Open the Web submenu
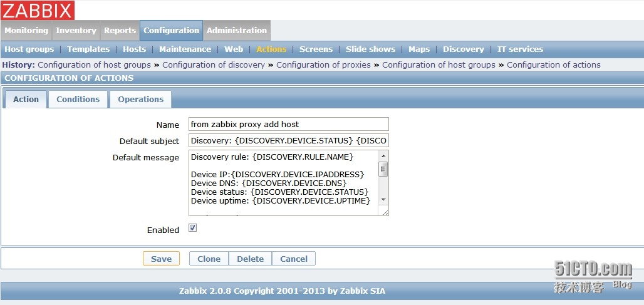This screenshot has width=644, height=305. point(234,49)
